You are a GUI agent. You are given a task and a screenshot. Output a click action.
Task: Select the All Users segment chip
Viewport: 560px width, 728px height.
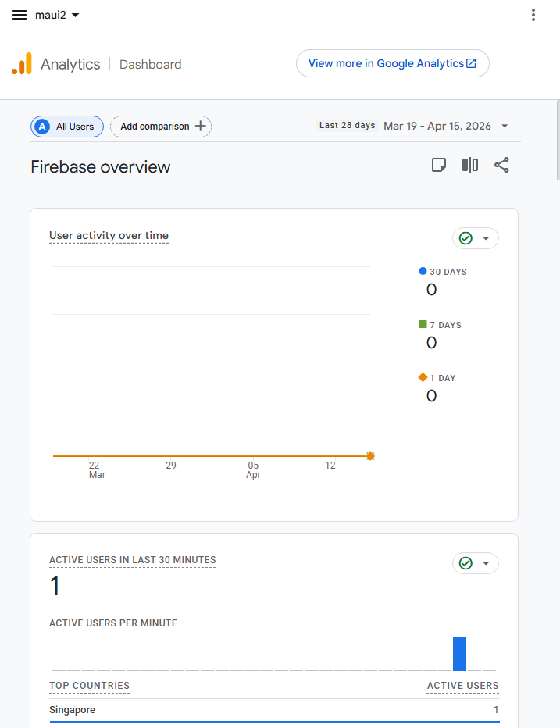[x=67, y=127]
